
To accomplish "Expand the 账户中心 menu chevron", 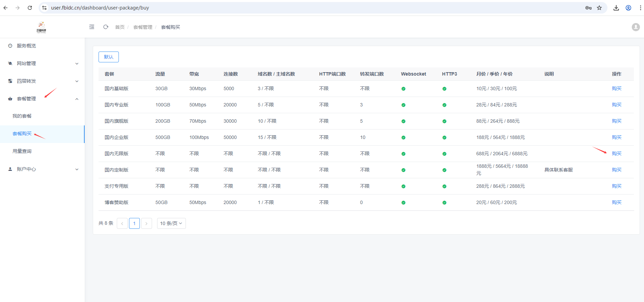I will pos(77,169).
